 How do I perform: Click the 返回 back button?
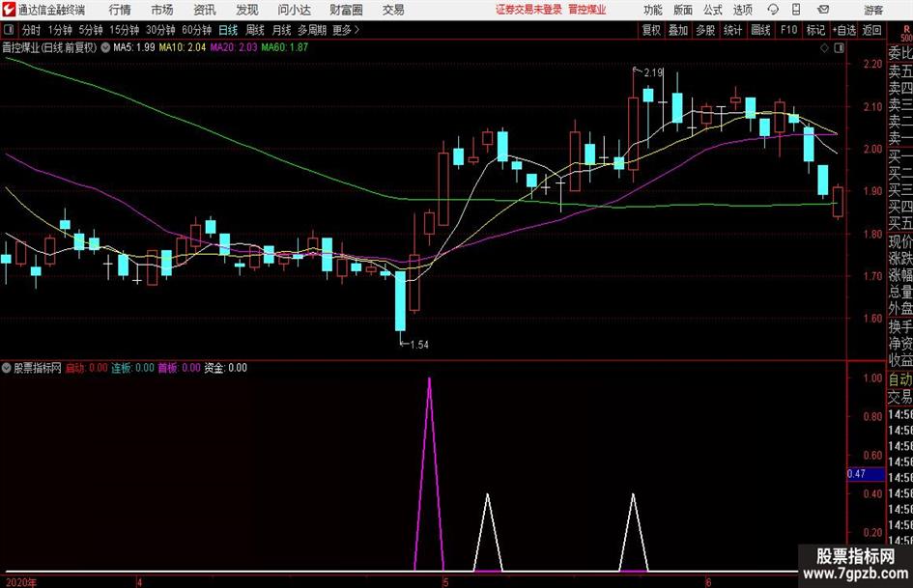point(871,30)
